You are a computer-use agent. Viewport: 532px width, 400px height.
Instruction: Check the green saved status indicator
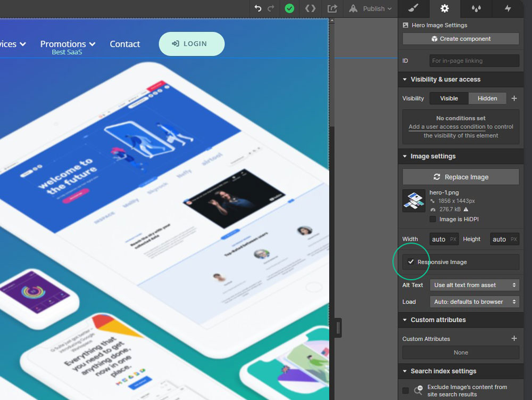289,9
